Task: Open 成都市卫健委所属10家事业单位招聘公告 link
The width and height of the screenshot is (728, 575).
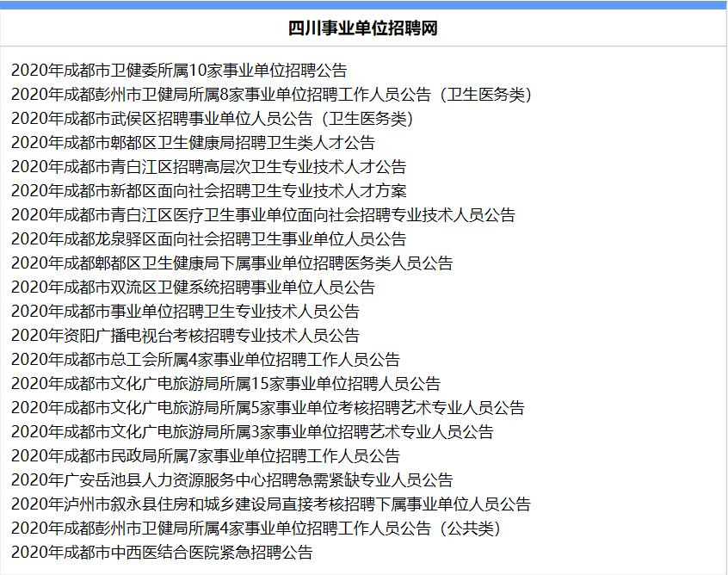Action: pos(180,71)
